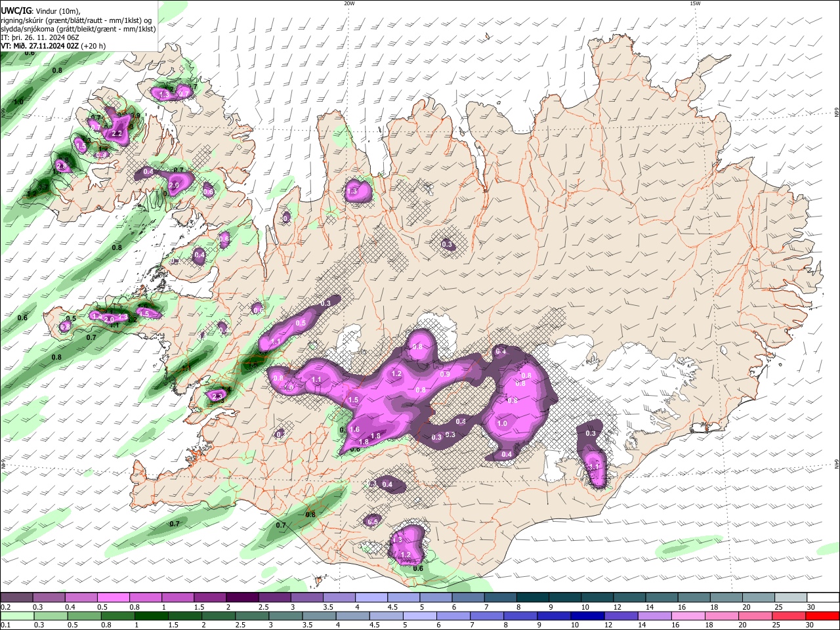The width and height of the screenshot is (840, 630).
Task: Click the 0.2 label in the upper legend
Action: [5, 607]
